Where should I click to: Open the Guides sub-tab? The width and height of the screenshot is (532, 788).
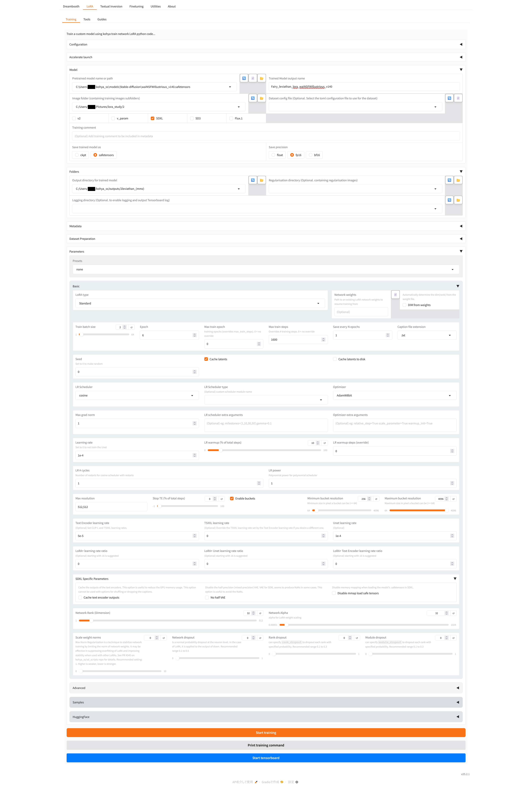pos(102,19)
